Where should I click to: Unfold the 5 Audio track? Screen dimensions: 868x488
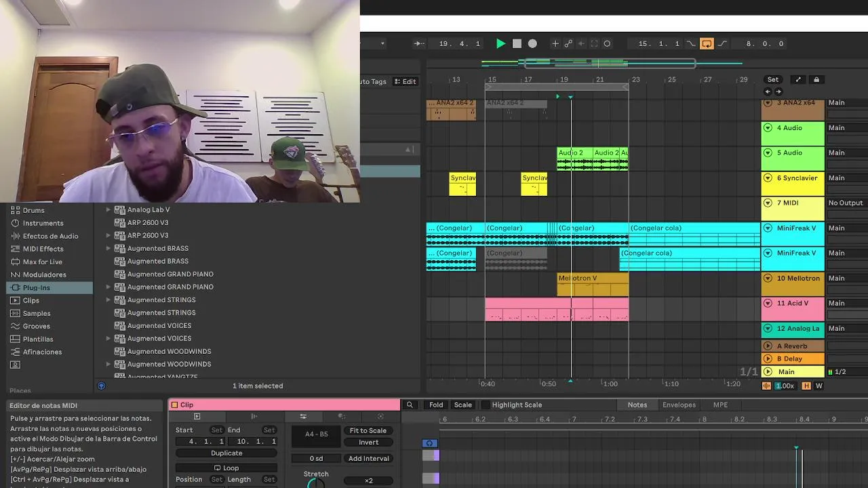[768, 152]
